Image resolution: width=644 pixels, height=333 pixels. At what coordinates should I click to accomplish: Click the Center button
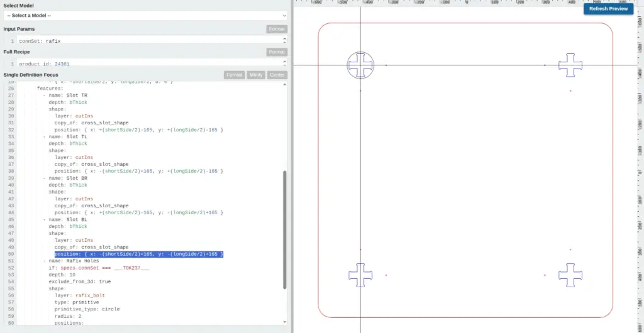pos(277,75)
